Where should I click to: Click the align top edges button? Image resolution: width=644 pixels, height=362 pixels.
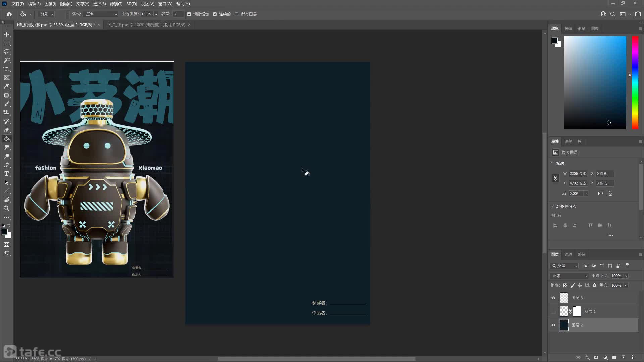click(x=590, y=225)
